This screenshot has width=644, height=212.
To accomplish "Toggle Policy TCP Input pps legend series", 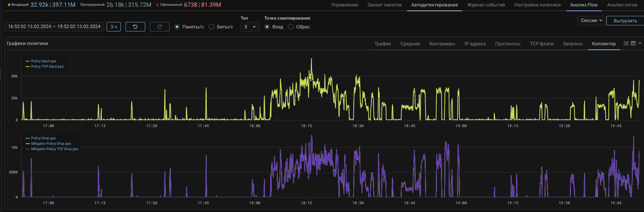I will click(47, 67).
